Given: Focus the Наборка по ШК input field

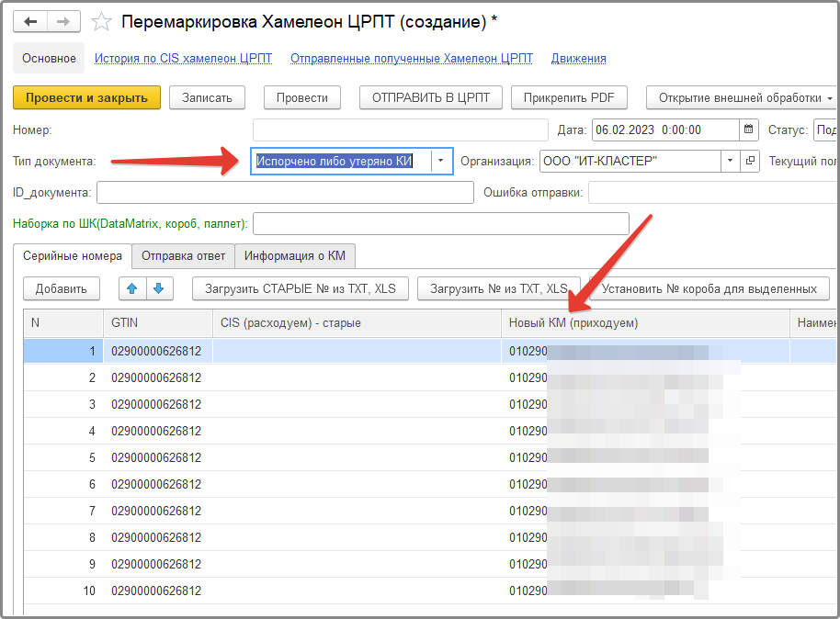Looking at the screenshot, I should point(441,223).
